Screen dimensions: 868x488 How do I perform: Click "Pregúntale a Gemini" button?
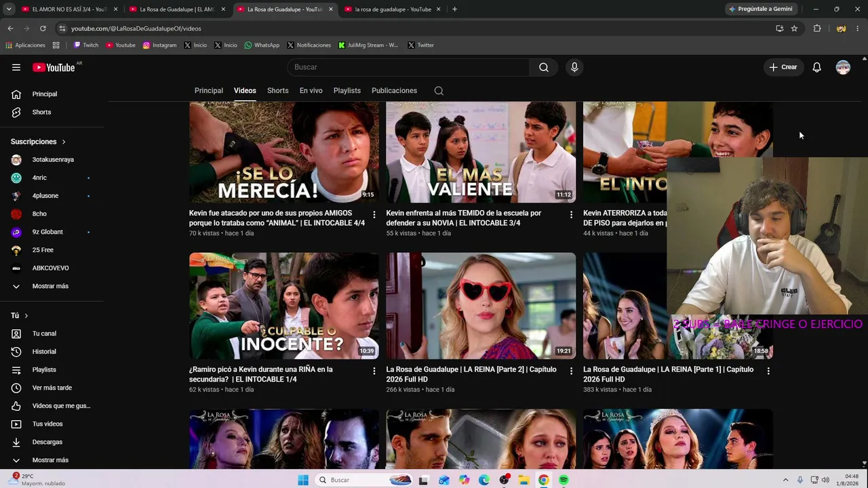[x=759, y=9]
